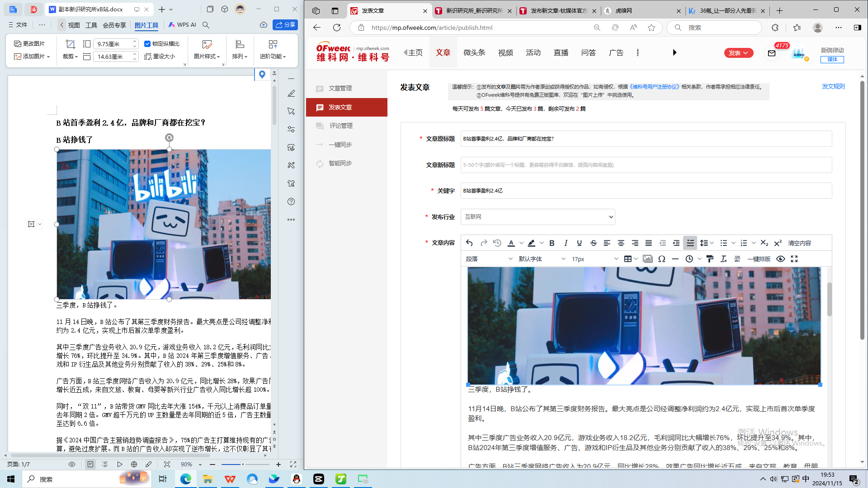Expand the insert table dropdown in editor

(x=636, y=259)
